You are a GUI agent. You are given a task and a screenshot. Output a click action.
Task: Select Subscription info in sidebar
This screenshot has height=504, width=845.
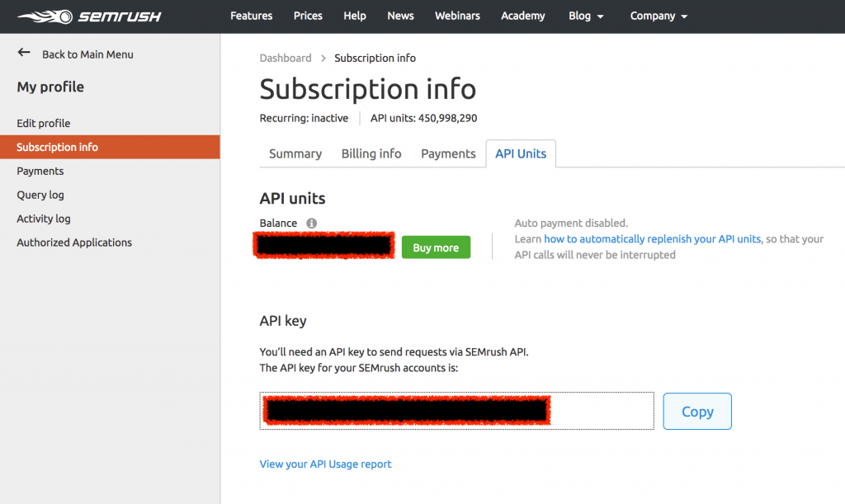[110, 147]
